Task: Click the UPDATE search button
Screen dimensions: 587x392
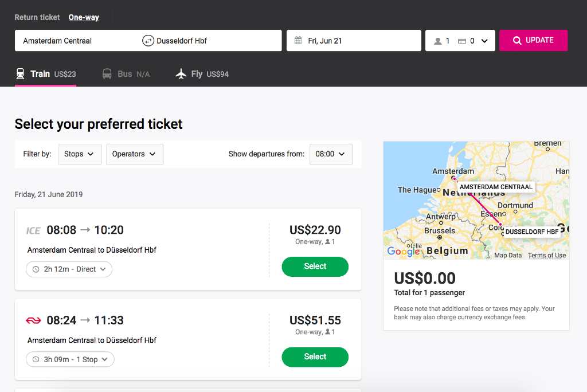Action: pyautogui.click(x=534, y=41)
